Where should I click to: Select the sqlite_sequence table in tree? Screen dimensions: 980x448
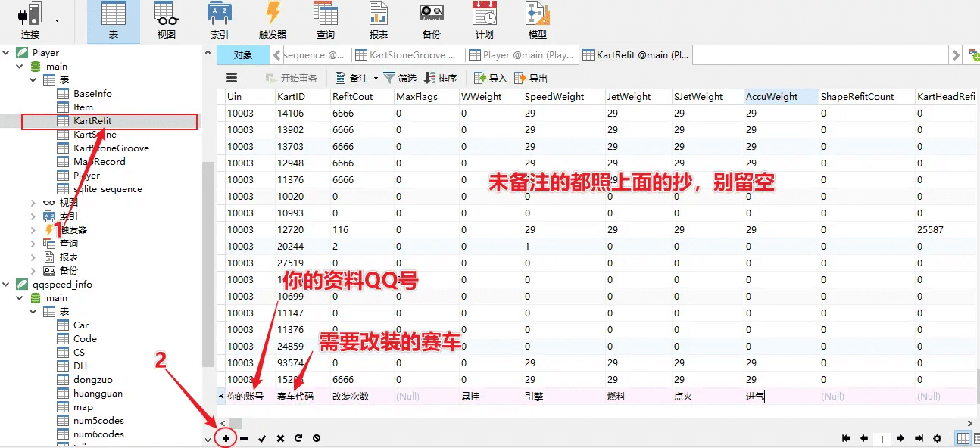coord(108,189)
